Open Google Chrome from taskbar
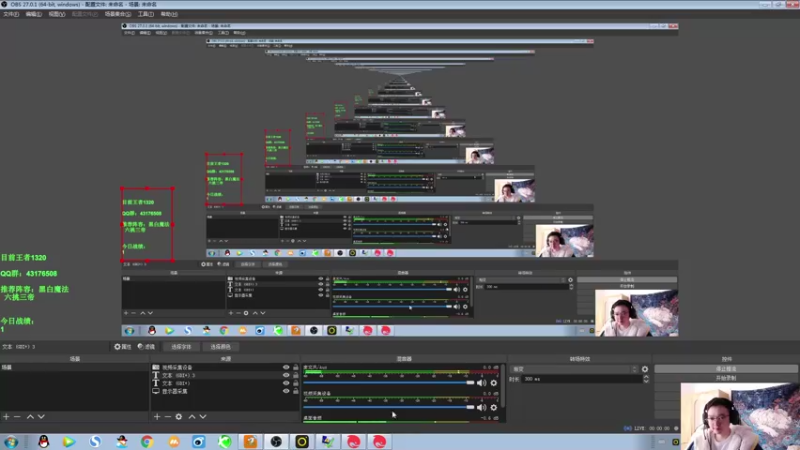800x450 pixels. tap(147, 442)
